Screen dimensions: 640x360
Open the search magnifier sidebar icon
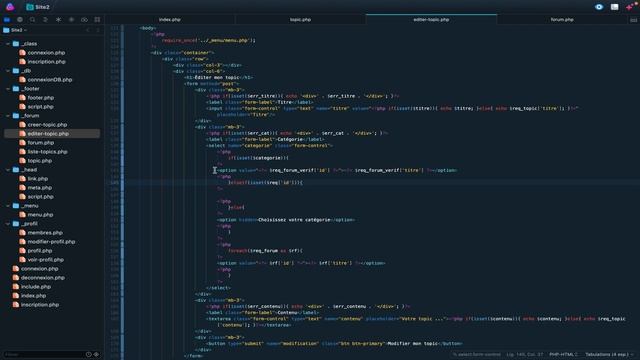tap(33, 20)
